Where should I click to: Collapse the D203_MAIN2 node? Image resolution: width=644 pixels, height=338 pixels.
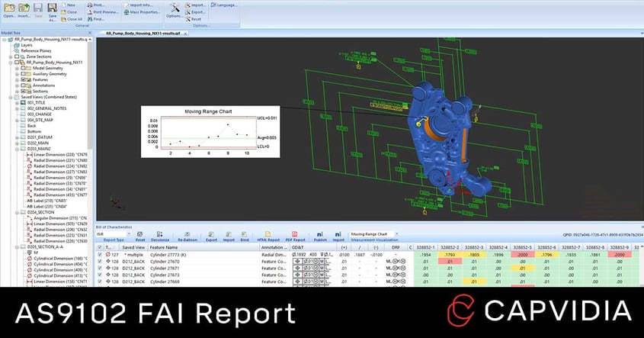pos(17,149)
